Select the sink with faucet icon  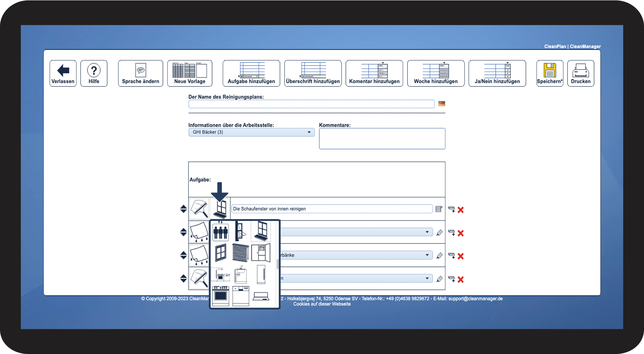241,274
